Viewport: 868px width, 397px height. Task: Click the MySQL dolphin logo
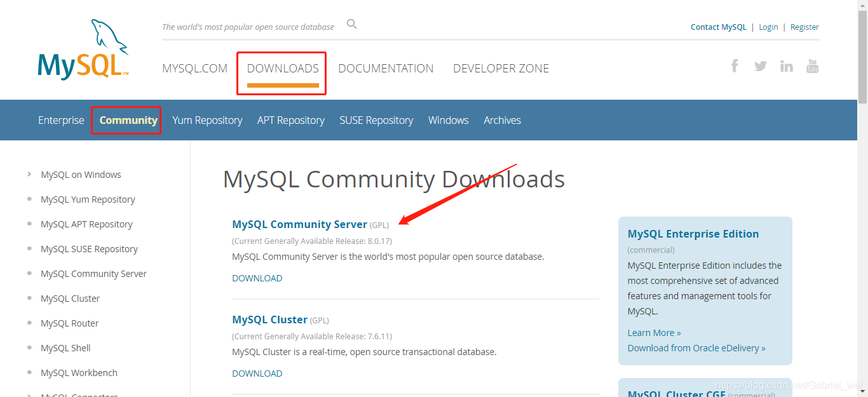coord(83,50)
